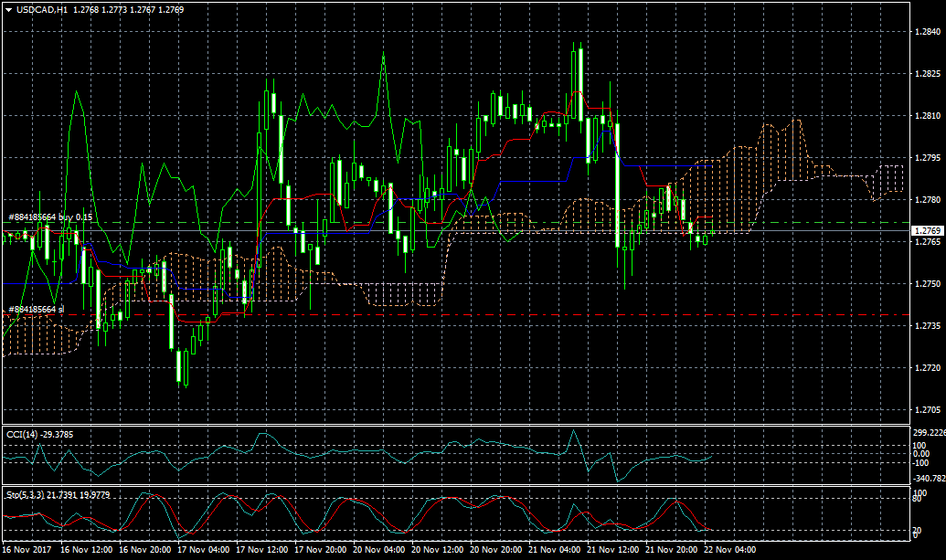Screen dimensions: 946x560
Task: Click the 1.2750 price axis label
Action: point(928,284)
